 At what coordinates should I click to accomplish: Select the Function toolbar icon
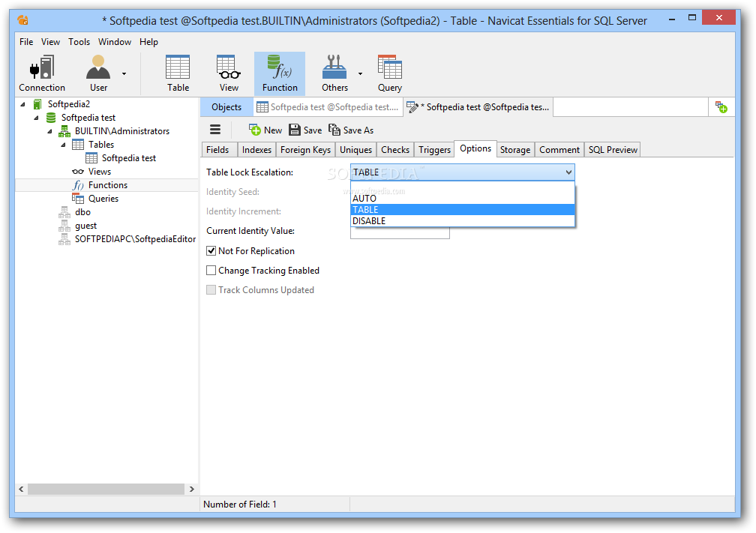coord(280,73)
